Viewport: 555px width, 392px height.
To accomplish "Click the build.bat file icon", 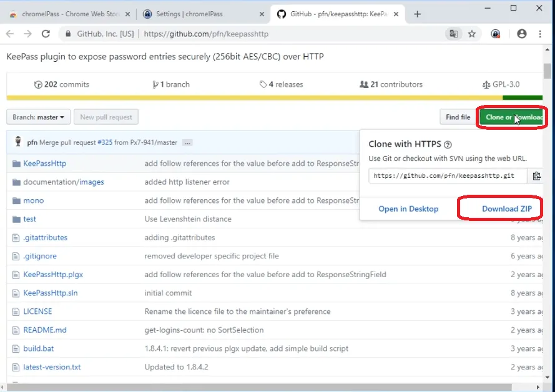I will tap(16, 348).
